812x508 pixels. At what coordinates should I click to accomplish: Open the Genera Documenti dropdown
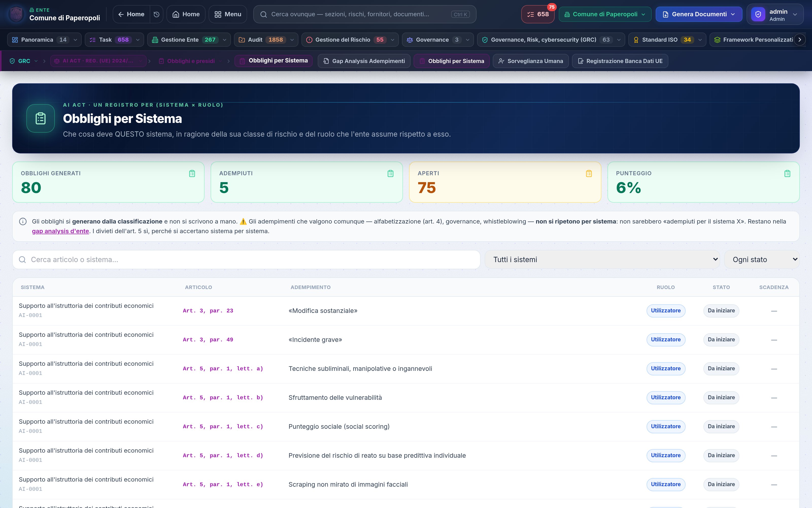699,14
